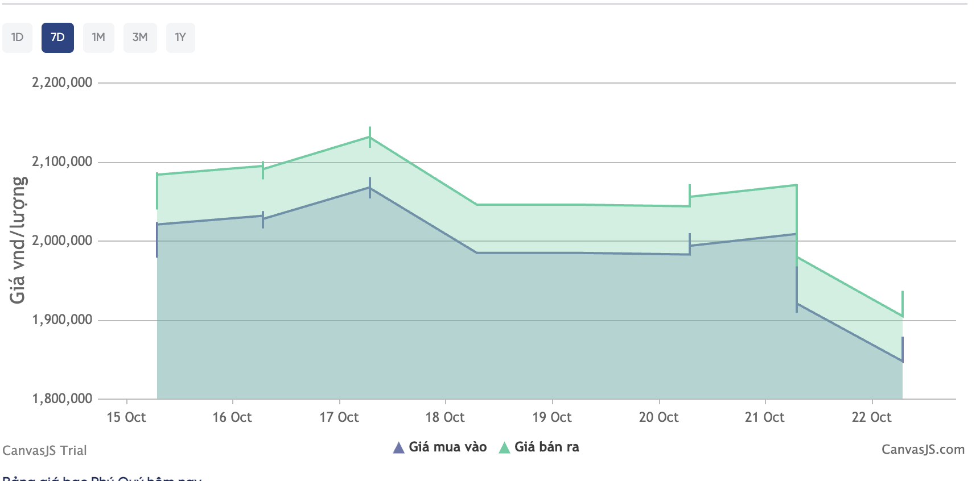
Task: Select the 7D time range button
Action: (x=57, y=38)
